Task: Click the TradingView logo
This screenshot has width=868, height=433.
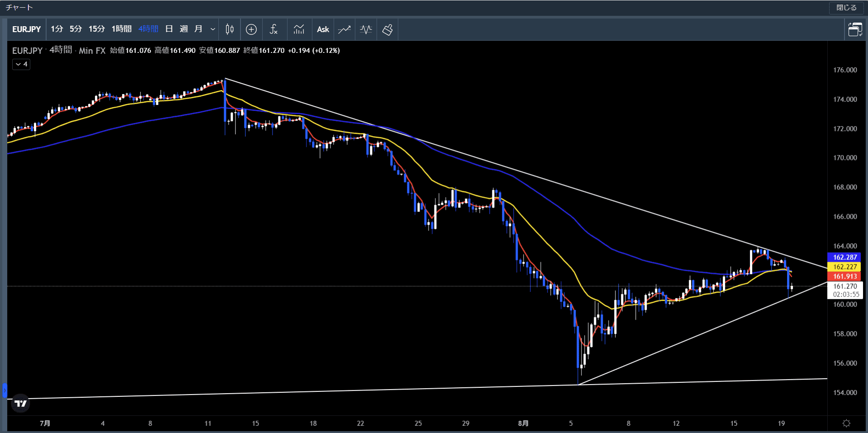Action: click(x=21, y=403)
